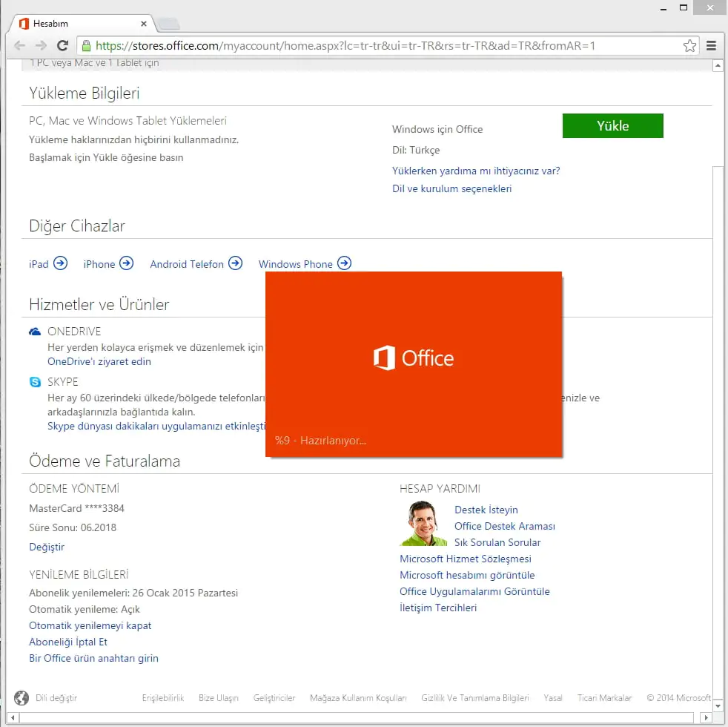
Task: Click the vertical scrollbar up arrow
Action: tap(718, 65)
